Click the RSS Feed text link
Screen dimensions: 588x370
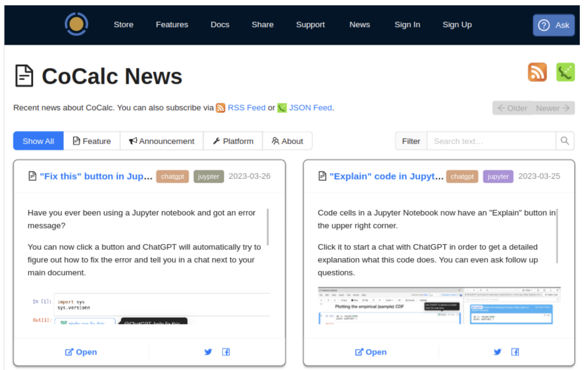[x=246, y=108]
